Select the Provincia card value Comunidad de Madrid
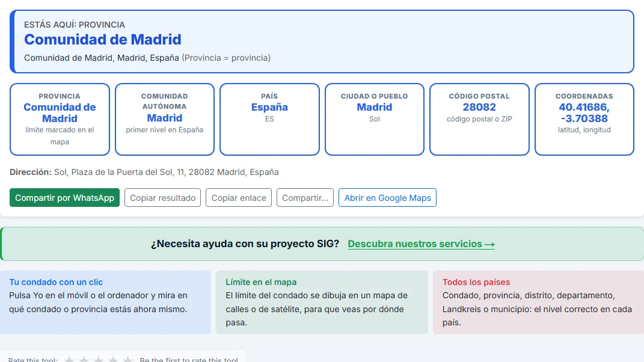Screen dimensions: 644x362 tap(60, 112)
